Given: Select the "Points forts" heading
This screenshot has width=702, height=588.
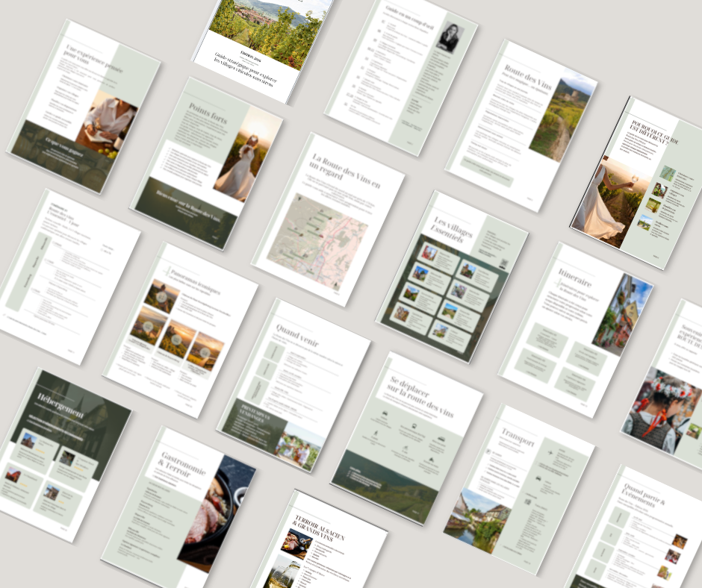Looking at the screenshot, I should (x=208, y=113).
